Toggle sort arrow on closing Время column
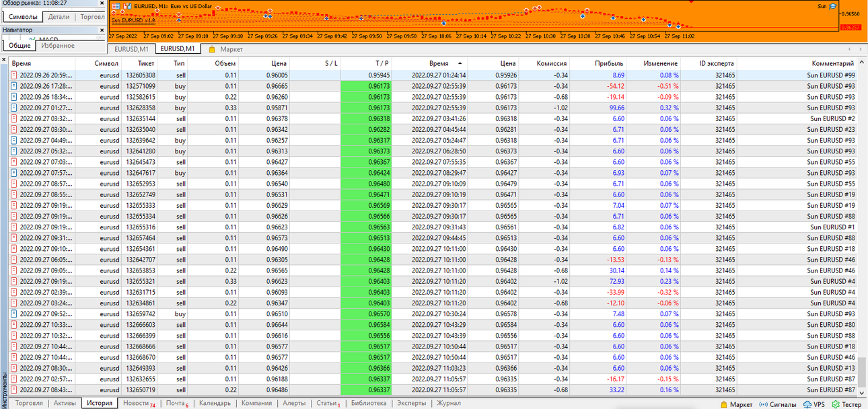 (x=460, y=63)
